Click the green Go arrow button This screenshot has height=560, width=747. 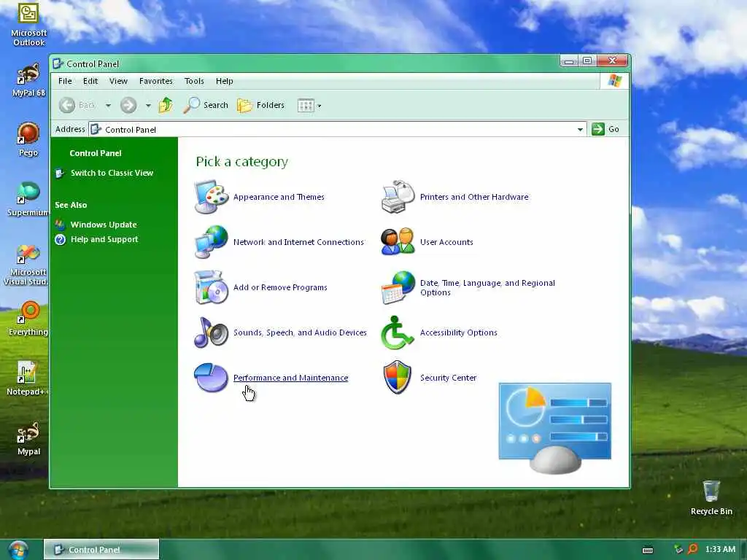[x=598, y=129]
